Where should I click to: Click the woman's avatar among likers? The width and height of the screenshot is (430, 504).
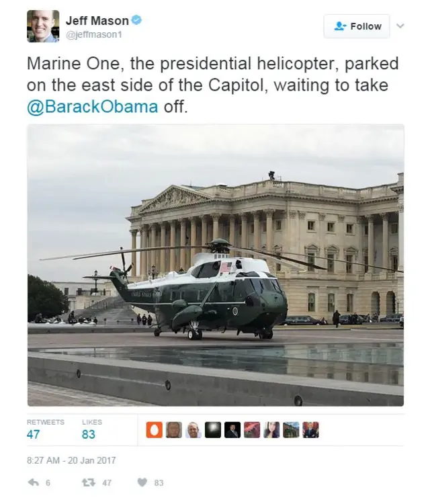[x=271, y=430]
